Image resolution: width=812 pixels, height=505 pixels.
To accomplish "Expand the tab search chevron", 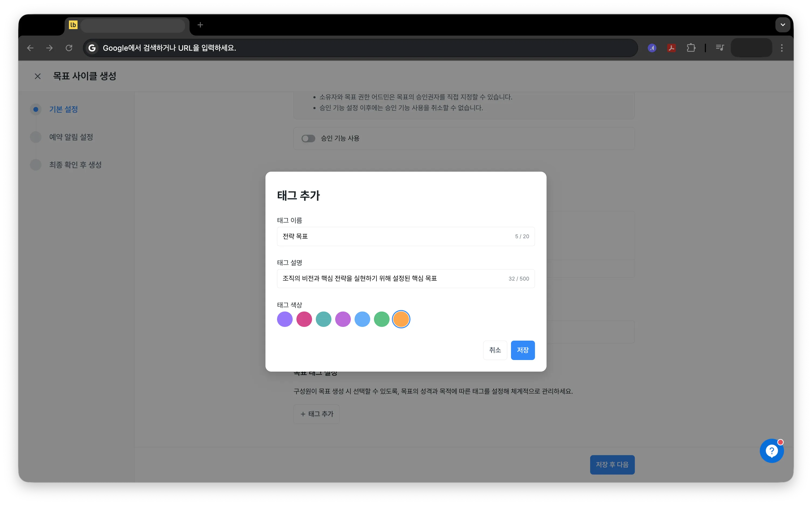I will tap(783, 25).
